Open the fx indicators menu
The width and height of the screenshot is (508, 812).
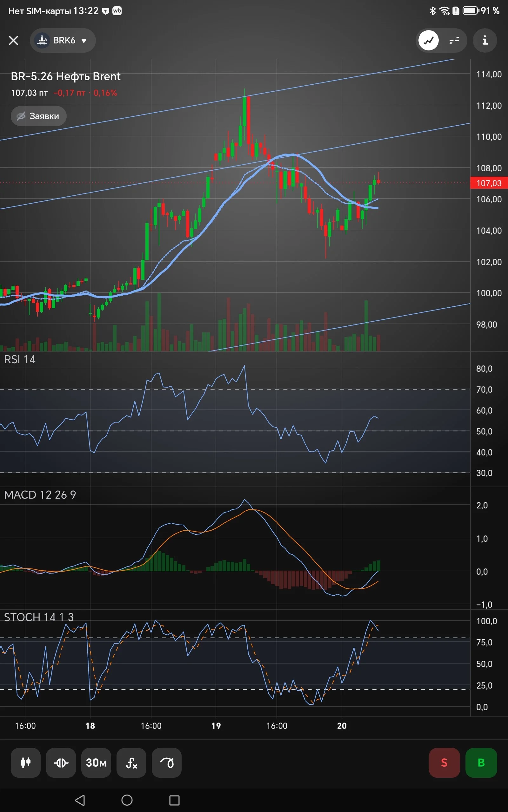click(x=131, y=763)
